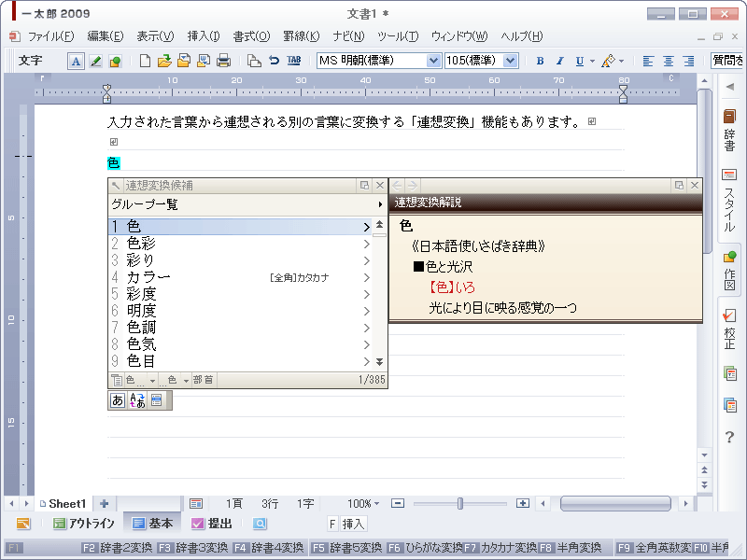Open the 辞書 dictionary side panel
The image size is (747, 560).
pyautogui.click(x=729, y=129)
